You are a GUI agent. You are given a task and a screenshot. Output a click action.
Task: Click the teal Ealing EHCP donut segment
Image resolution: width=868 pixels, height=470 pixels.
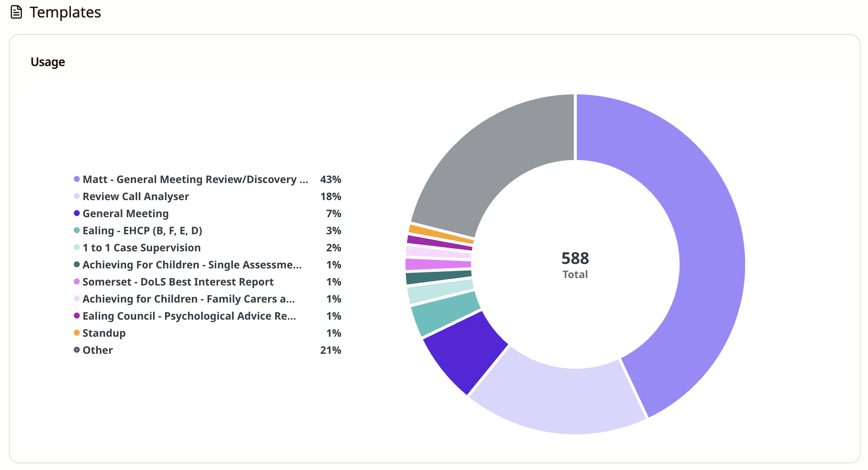[x=445, y=314]
